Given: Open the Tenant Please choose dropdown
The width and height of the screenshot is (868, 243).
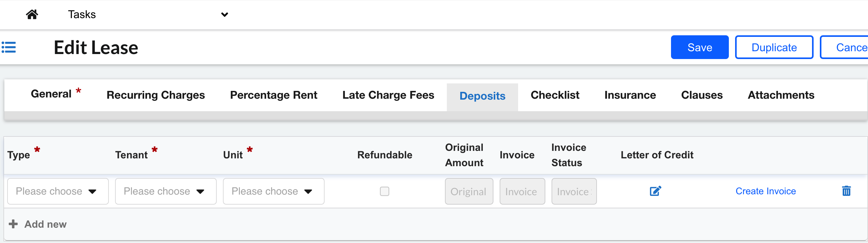Looking at the screenshot, I should (x=166, y=191).
